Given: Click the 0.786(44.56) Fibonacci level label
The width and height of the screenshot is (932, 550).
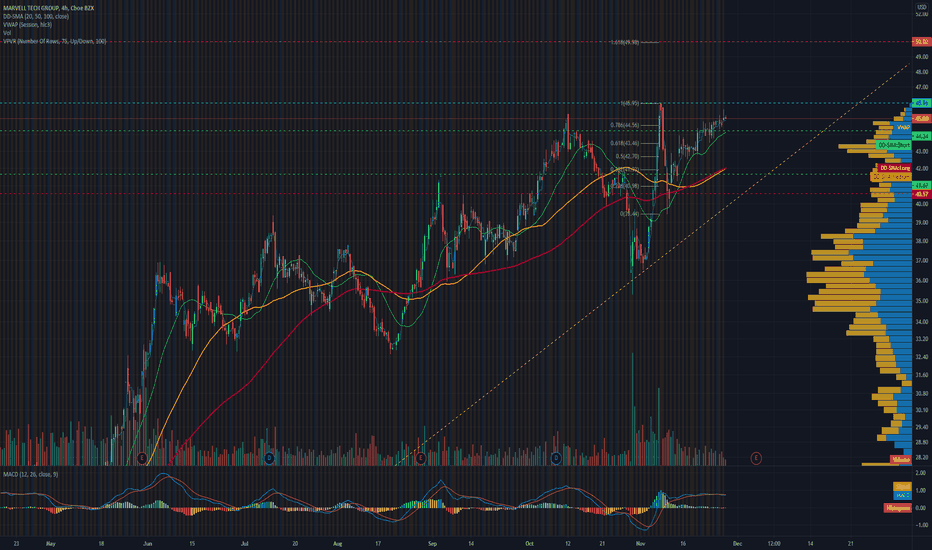Looking at the screenshot, I should [x=625, y=125].
